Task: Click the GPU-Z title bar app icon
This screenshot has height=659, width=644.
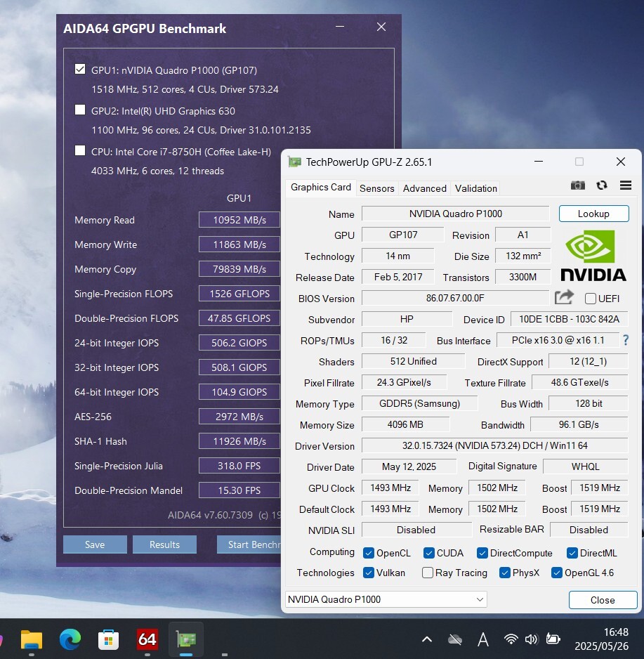Action: click(294, 162)
